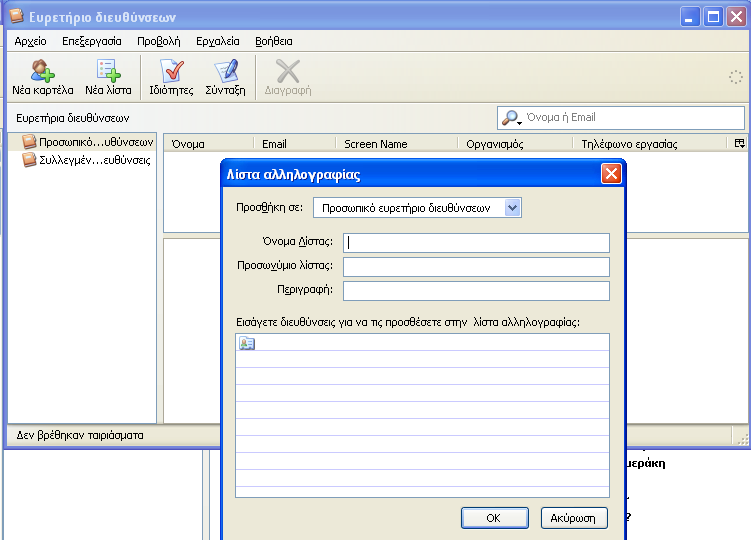The height and width of the screenshot is (540, 751).
Task: Click the Ακύρωση button
Action: pyautogui.click(x=574, y=518)
